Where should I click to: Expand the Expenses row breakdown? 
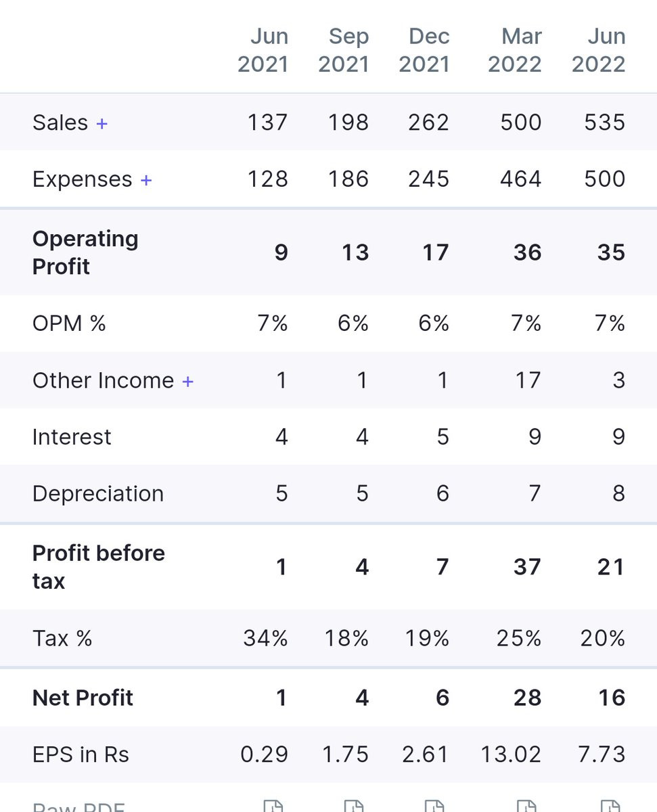pos(146,180)
